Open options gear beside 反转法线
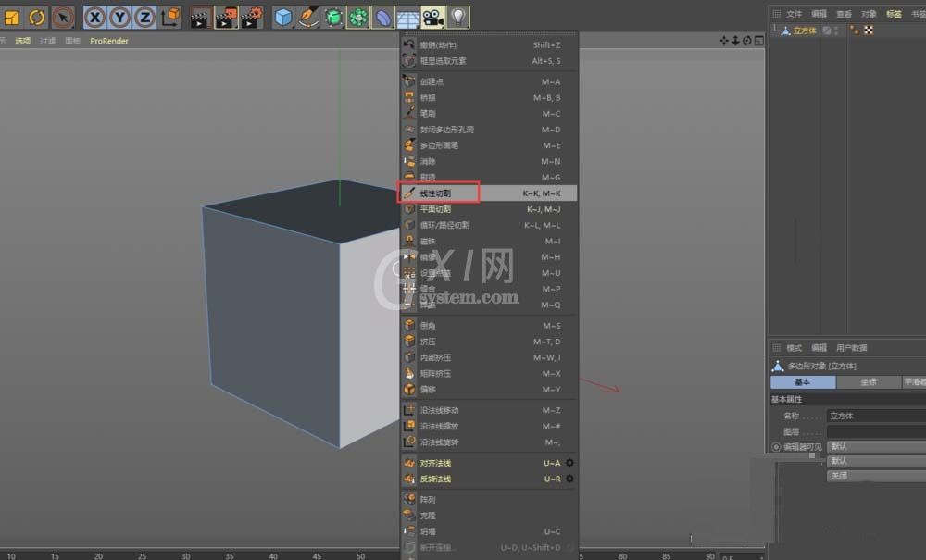Viewport: 926px width, 560px height. click(569, 479)
